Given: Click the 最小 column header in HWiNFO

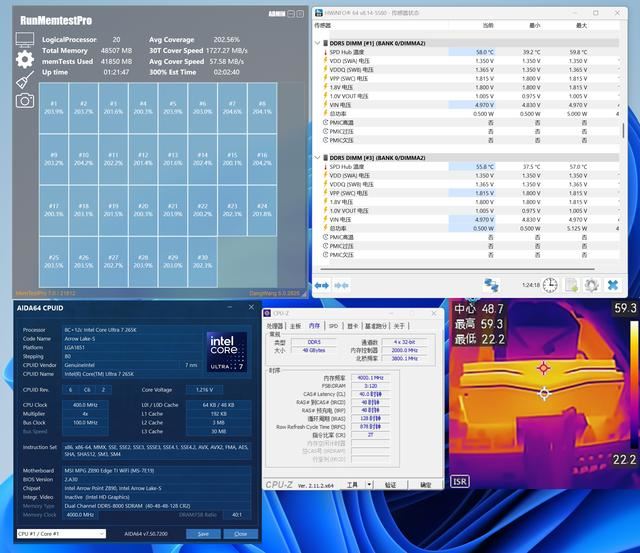Looking at the screenshot, I should [535, 25].
